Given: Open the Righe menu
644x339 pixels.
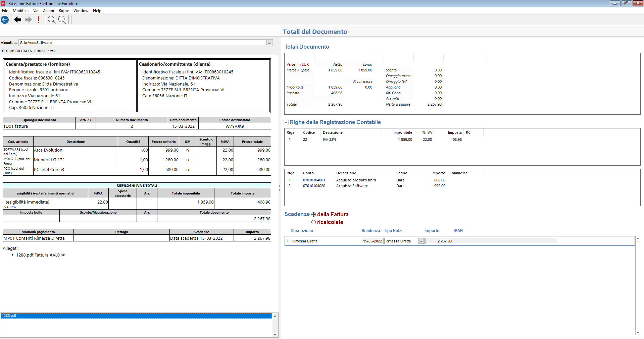Looking at the screenshot, I should (x=64, y=11).
